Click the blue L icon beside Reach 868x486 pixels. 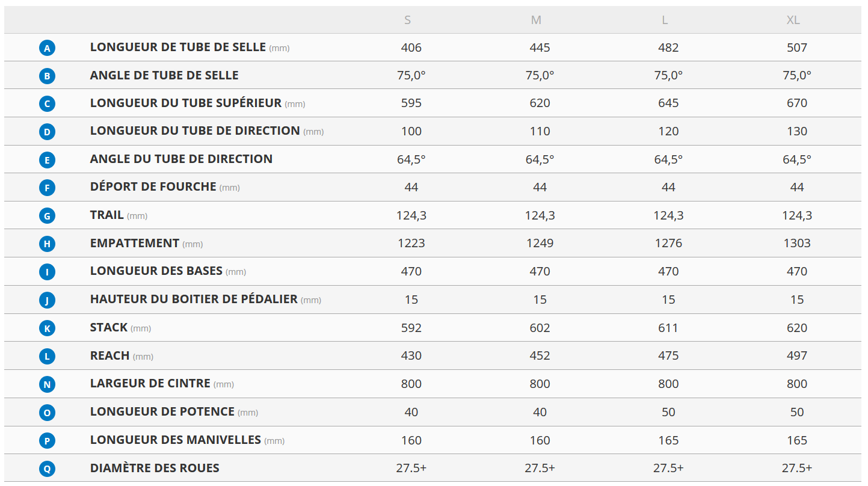[47, 357]
